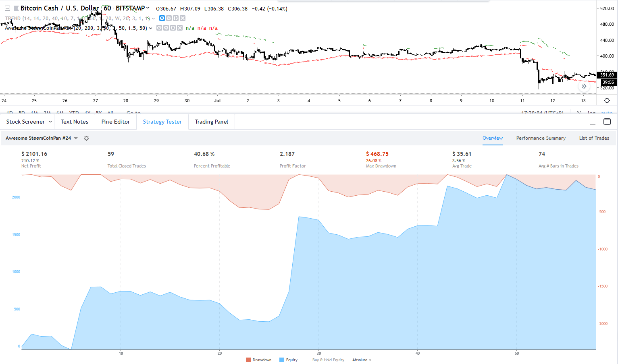This screenshot has width=618, height=364.
Task: Remove TREND indicator with X icon
Action: click(x=183, y=18)
